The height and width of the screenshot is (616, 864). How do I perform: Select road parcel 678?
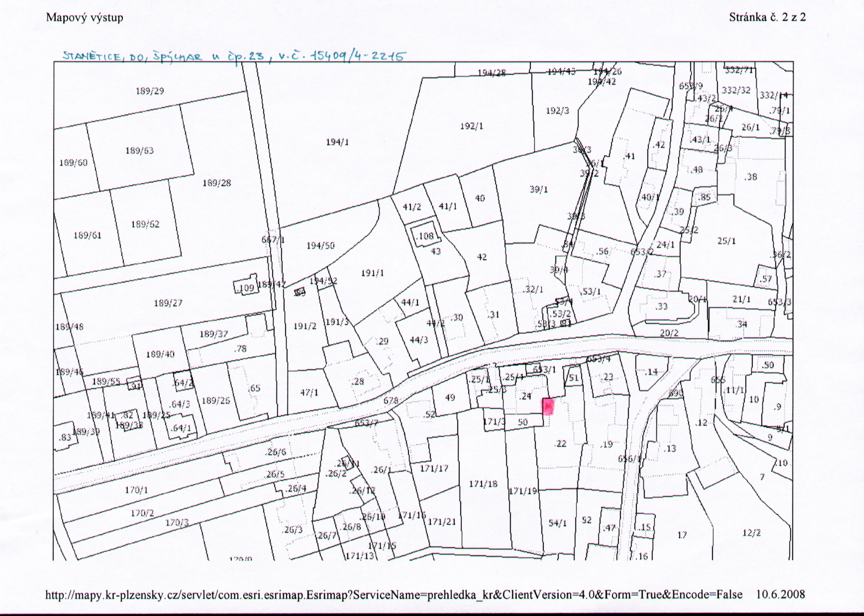(x=391, y=400)
